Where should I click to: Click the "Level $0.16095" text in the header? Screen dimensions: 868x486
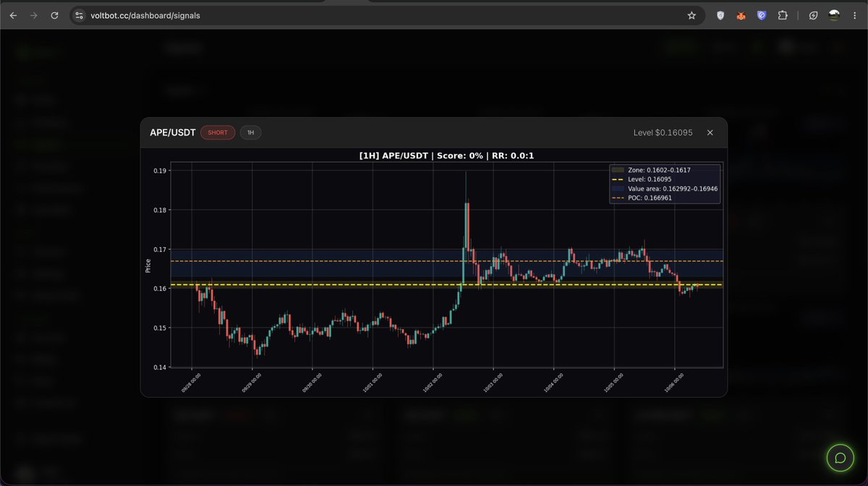(x=663, y=132)
